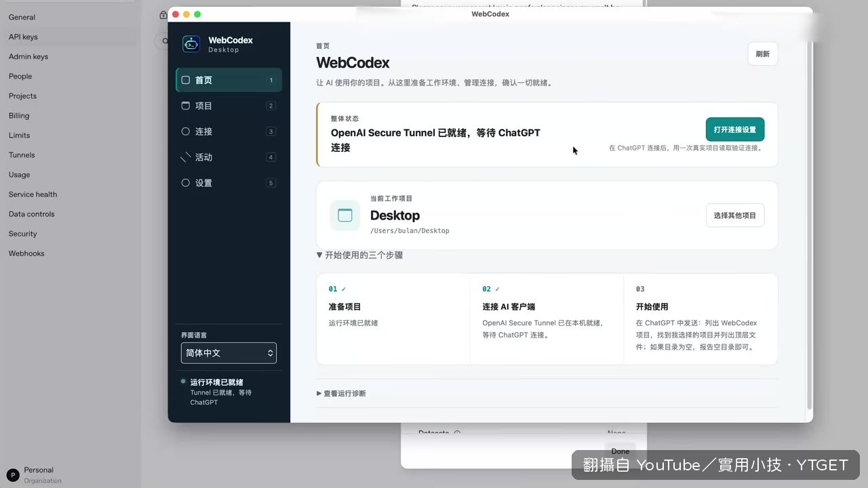Screen dimensions: 868x488
Task: Click the Personal Organization switcher
Action: click(35, 475)
